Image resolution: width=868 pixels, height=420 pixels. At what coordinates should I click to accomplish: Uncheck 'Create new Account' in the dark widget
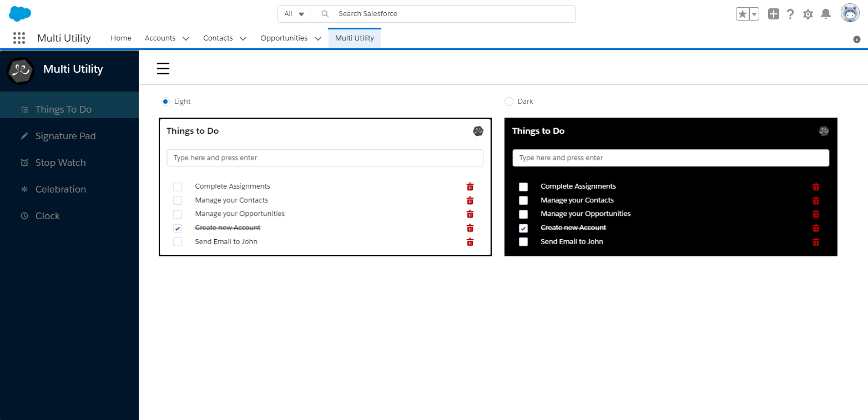tap(523, 228)
